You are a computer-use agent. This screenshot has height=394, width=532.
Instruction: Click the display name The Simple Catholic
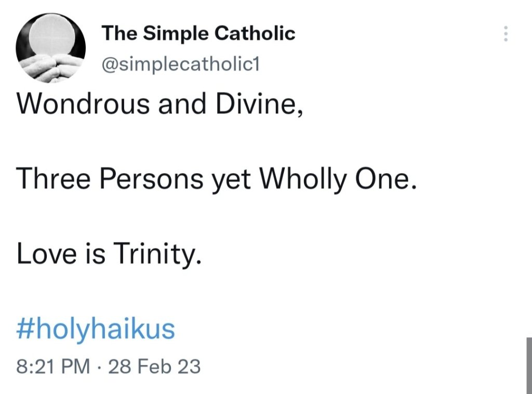(x=197, y=32)
